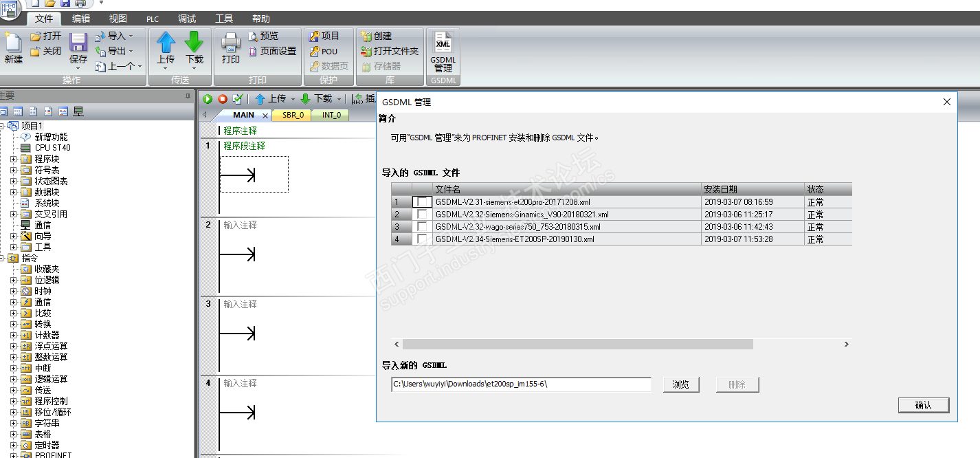This screenshot has width=980, height=458.
Task: Click the communications monitor icon in project tree toolbar
Action: [78, 111]
